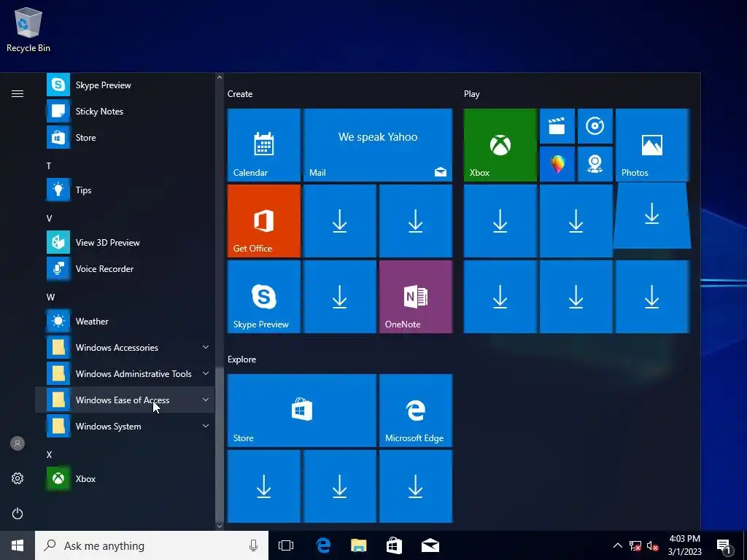The width and height of the screenshot is (747, 560).
Task: Launch Xbox from the app list
Action: 125,478
